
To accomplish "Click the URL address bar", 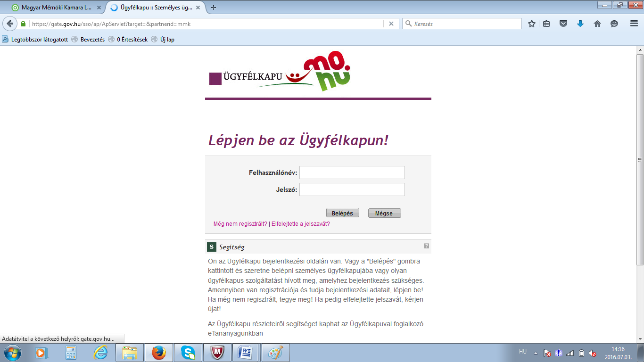I will click(206, 24).
